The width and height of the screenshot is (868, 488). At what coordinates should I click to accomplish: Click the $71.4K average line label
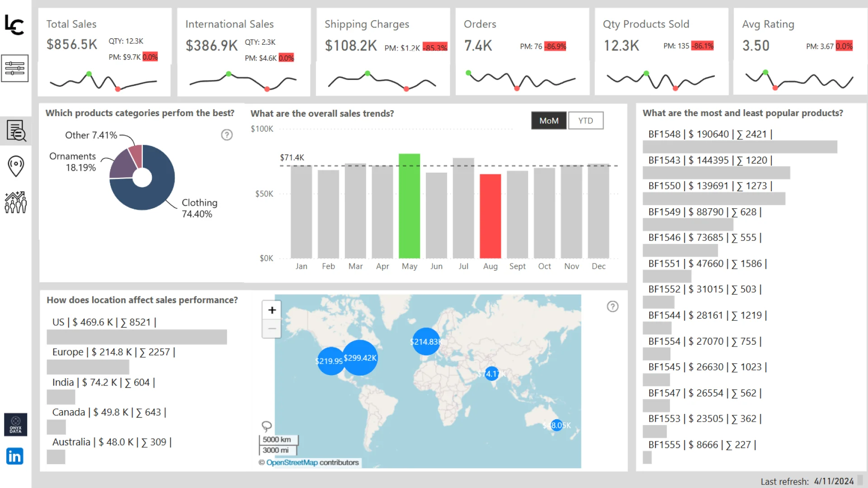(292, 157)
